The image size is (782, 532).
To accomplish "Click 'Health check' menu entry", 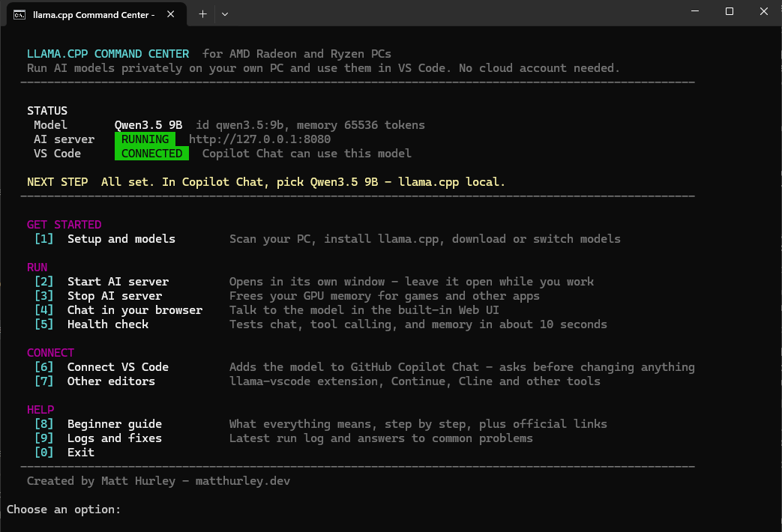I will tap(108, 324).
